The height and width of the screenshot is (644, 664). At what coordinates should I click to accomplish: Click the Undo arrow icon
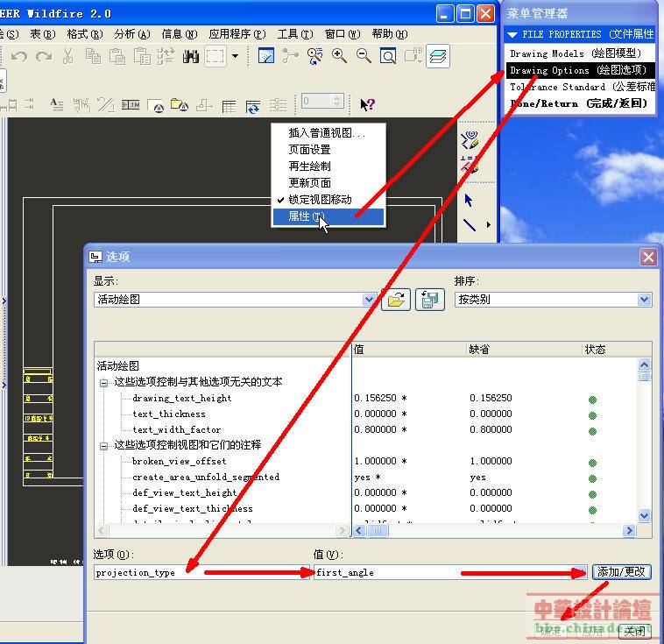18,56
